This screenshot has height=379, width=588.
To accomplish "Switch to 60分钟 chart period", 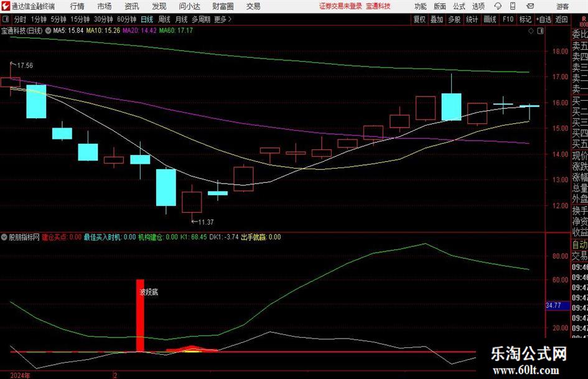I will point(127,19).
